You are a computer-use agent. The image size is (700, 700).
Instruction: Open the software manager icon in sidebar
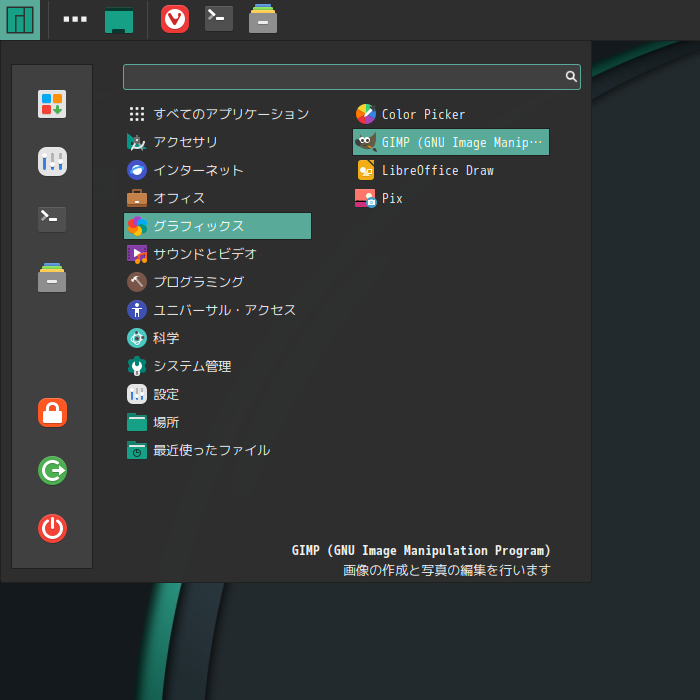click(x=52, y=104)
